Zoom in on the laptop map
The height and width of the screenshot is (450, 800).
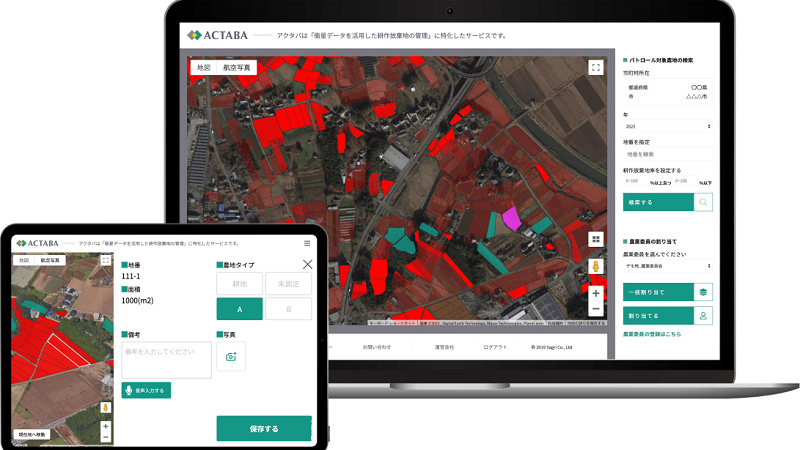(595, 293)
